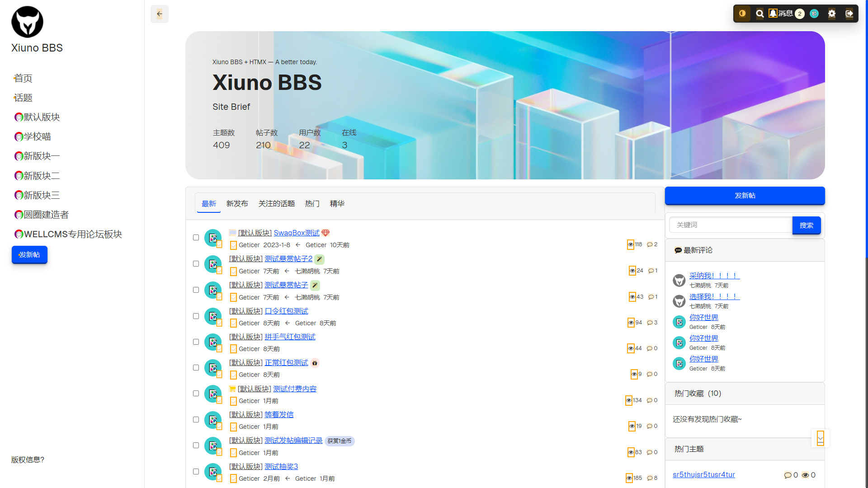Check the 测试发帖编辑记录 thread checkbox
The width and height of the screenshot is (868, 488).
coord(196,446)
